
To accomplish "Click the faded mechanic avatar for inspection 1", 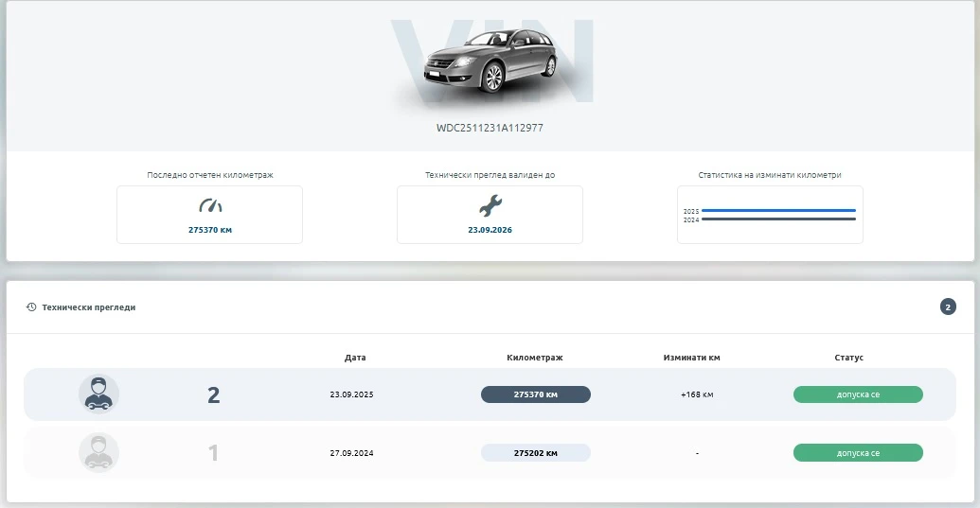I will (x=98, y=452).
